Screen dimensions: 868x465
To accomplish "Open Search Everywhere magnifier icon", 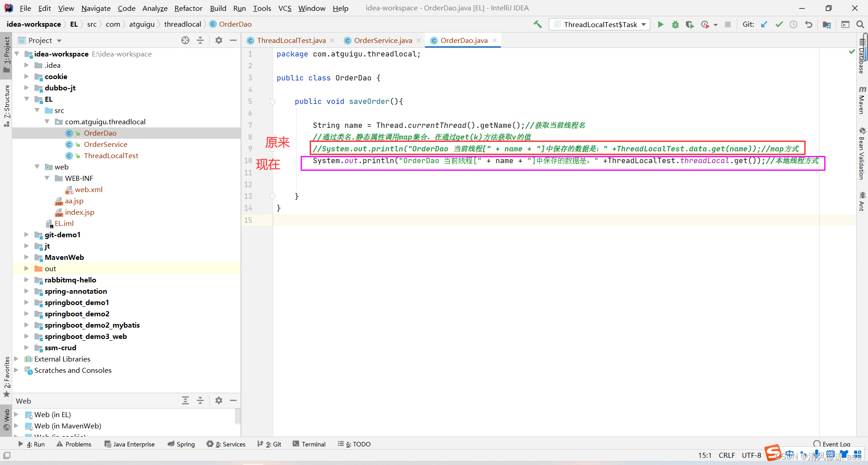I will click(x=860, y=24).
